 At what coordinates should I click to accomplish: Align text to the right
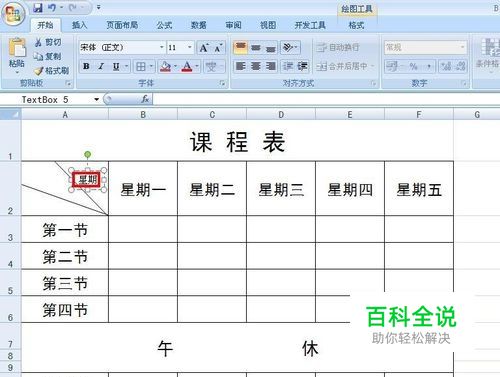tap(271, 66)
